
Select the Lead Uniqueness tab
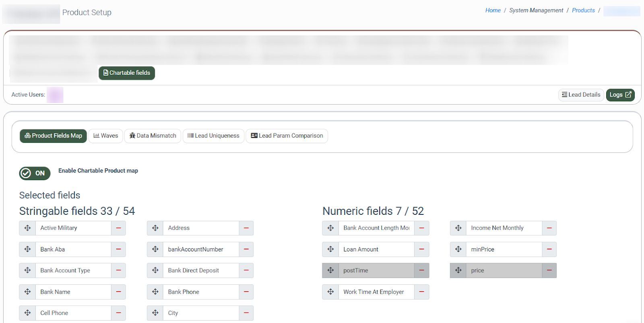pos(213,136)
